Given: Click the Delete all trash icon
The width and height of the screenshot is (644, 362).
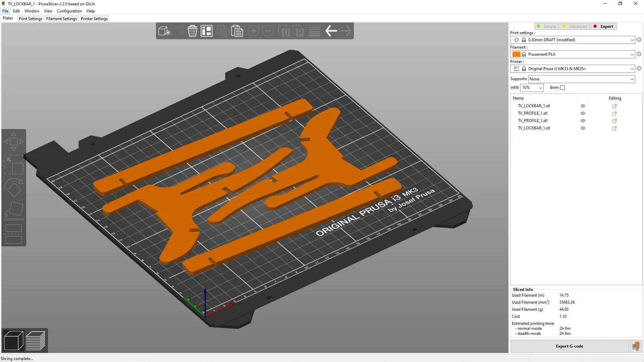Looking at the screenshot, I should 193,31.
